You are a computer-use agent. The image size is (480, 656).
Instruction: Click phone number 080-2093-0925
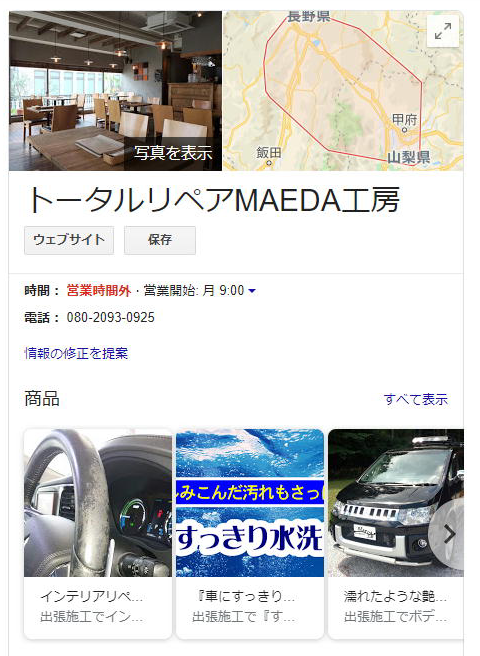point(110,318)
